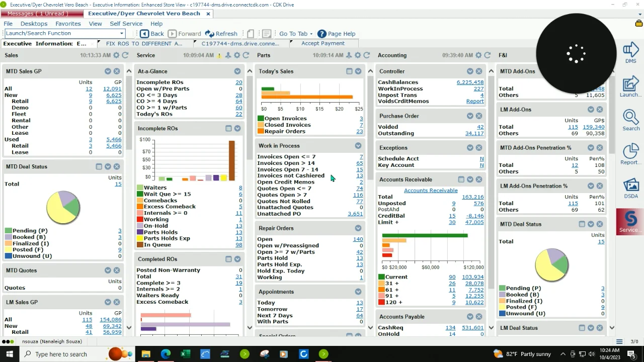Open the Search sidebar icon
Image resolution: width=644 pixels, height=362 pixels.
[x=630, y=120]
